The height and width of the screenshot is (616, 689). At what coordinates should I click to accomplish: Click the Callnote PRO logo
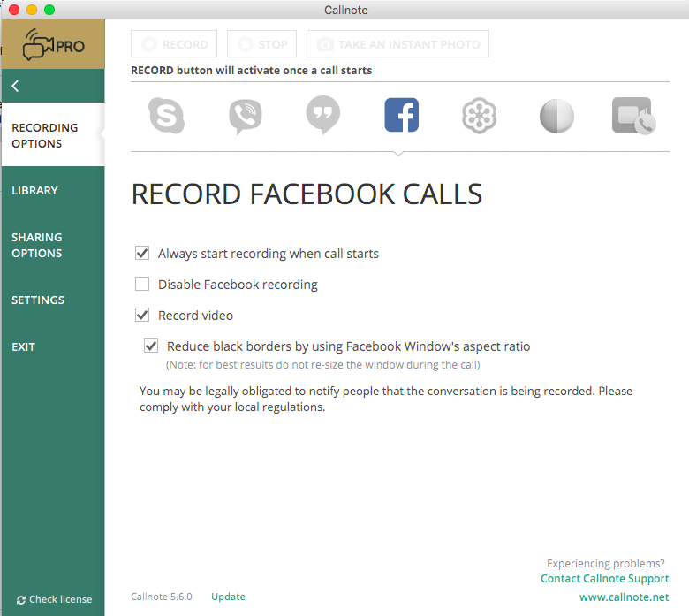(53, 44)
